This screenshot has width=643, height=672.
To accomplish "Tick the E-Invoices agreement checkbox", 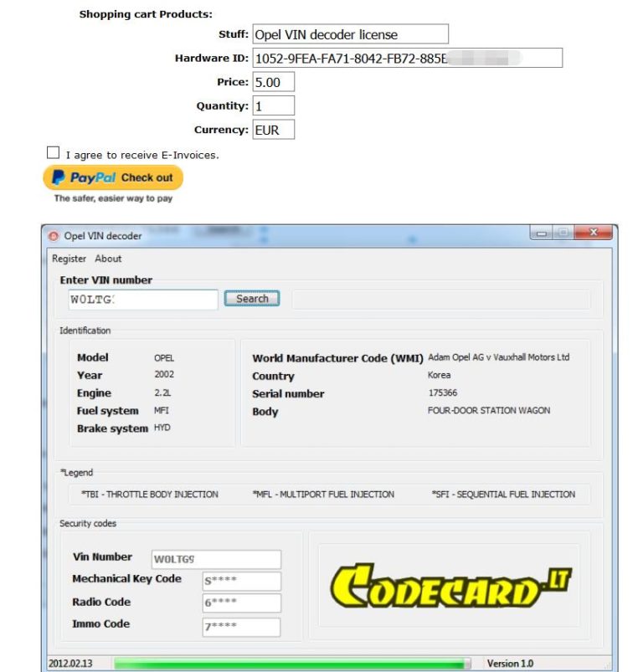I will coord(53,152).
